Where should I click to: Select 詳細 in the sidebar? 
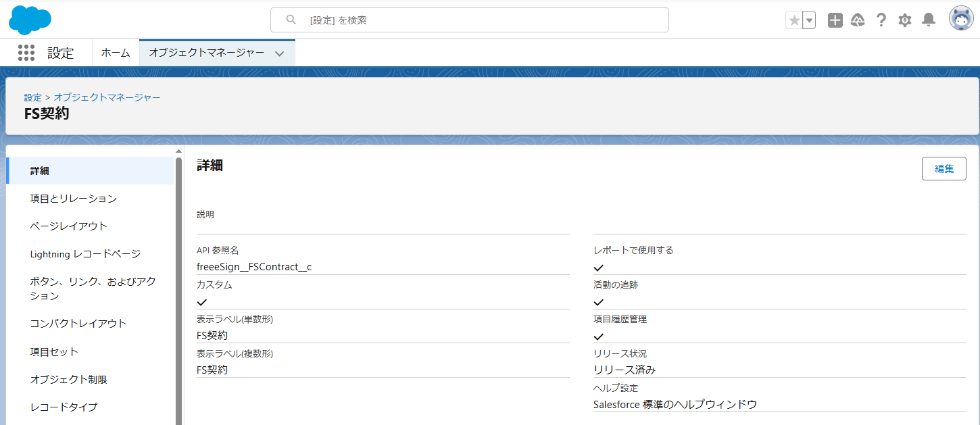90,170
